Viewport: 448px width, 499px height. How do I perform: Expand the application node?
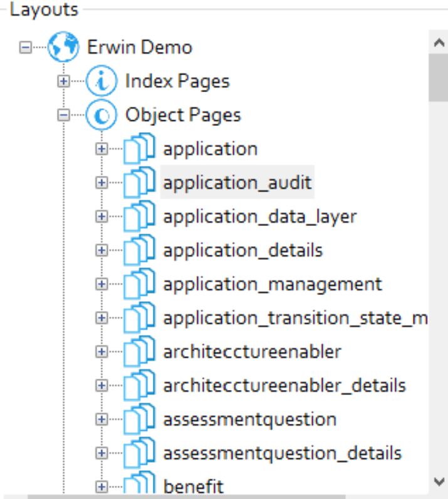tap(102, 148)
